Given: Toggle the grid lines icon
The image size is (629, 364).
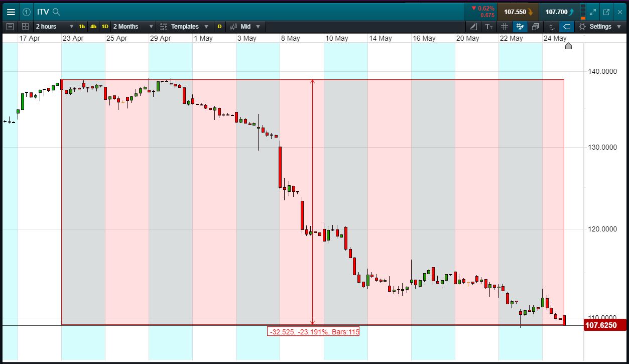Looking at the screenshot, I should (505, 27).
